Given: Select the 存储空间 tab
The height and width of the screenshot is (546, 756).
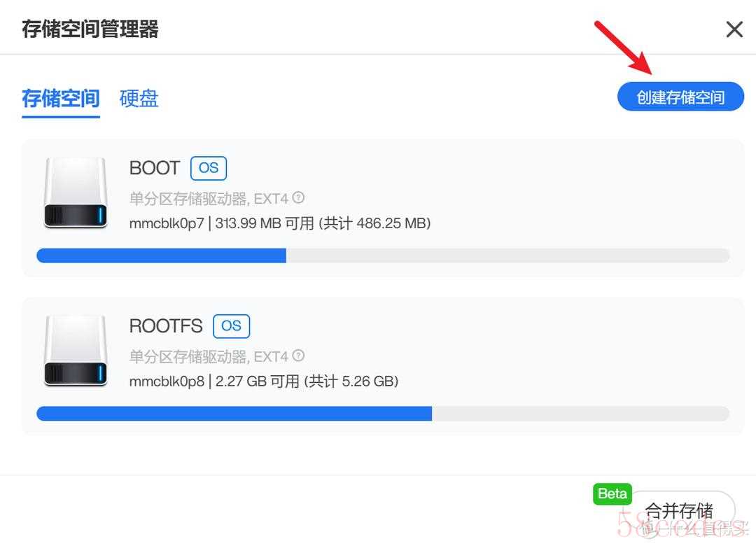Looking at the screenshot, I should tap(61, 99).
